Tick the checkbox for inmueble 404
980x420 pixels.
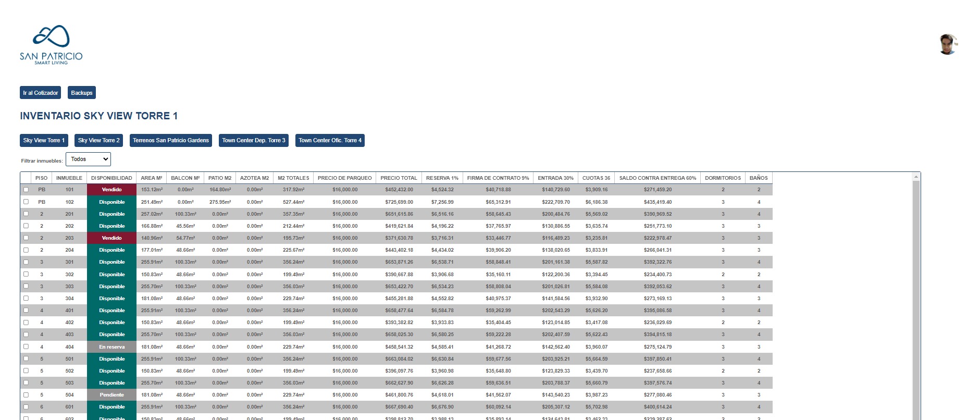(x=26, y=347)
